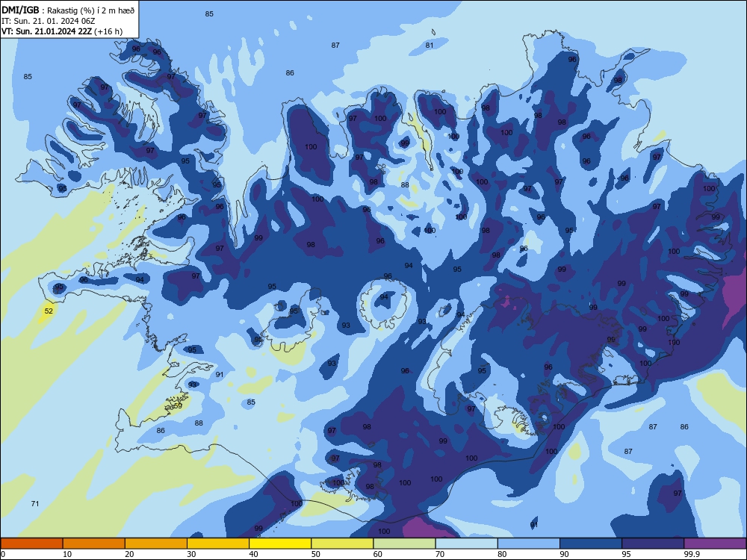The height and width of the screenshot is (560, 747).
Task: Click the purple 99.9+ legend swatch
Action: tap(715, 544)
